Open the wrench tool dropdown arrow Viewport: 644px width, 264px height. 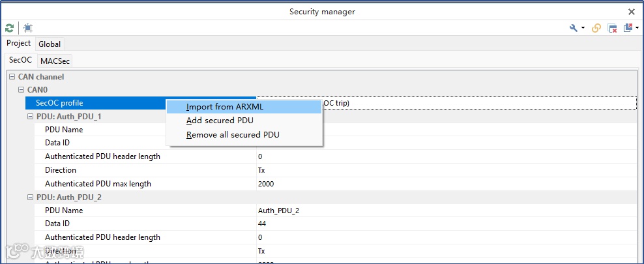(x=583, y=28)
